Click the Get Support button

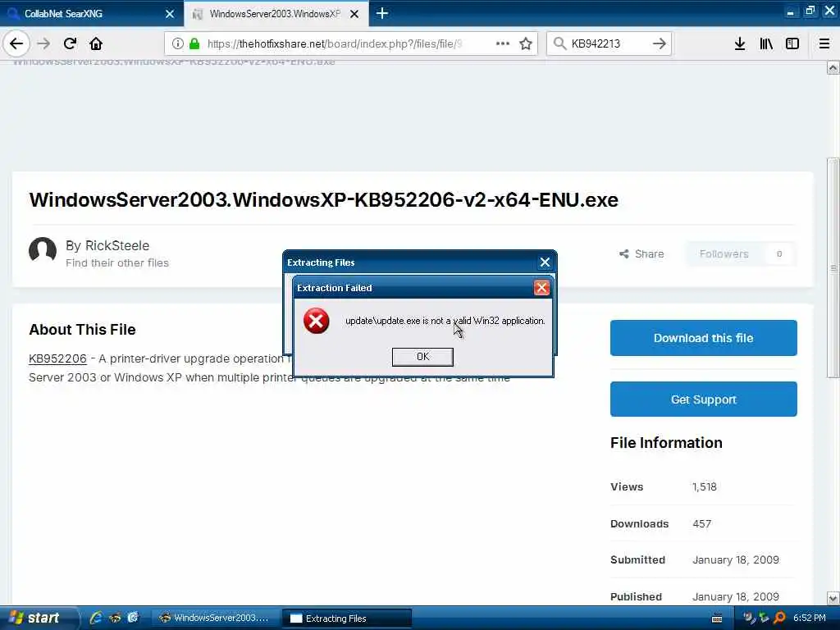click(x=703, y=399)
